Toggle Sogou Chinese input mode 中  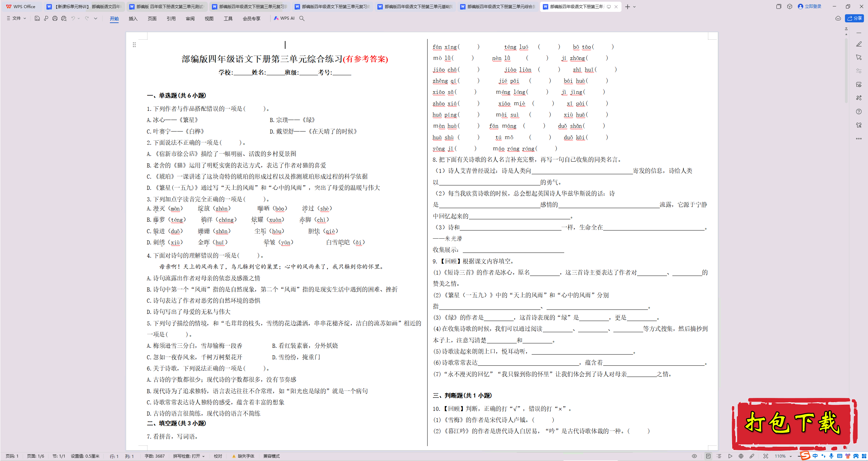tap(815, 456)
